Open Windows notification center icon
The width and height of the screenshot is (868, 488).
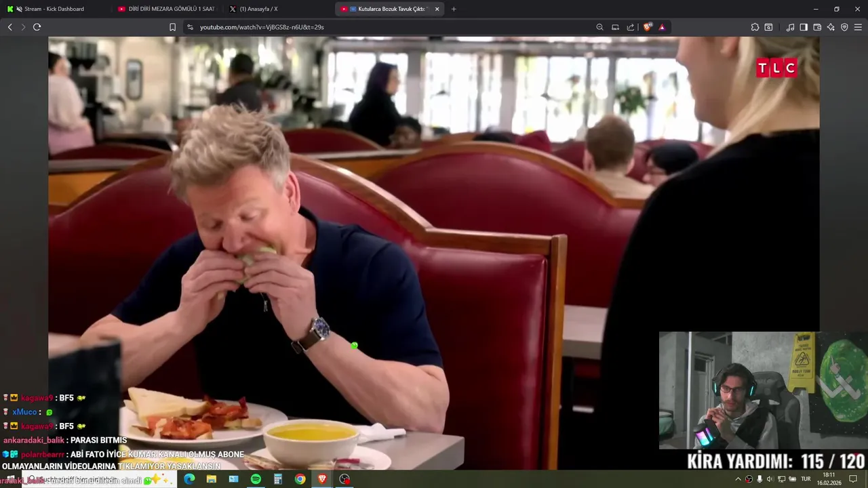pos(853,479)
